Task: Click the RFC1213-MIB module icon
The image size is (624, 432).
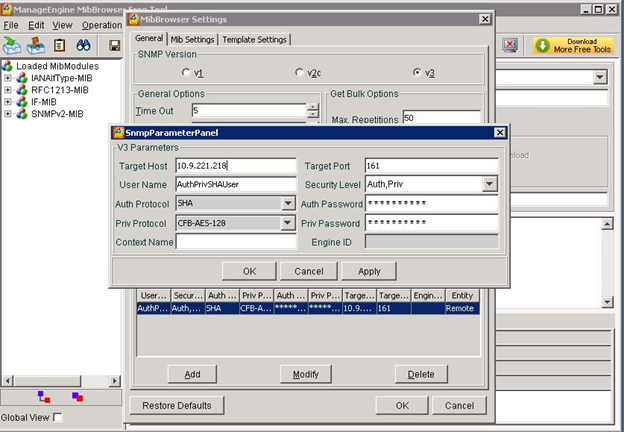Action: [x=22, y=90]
